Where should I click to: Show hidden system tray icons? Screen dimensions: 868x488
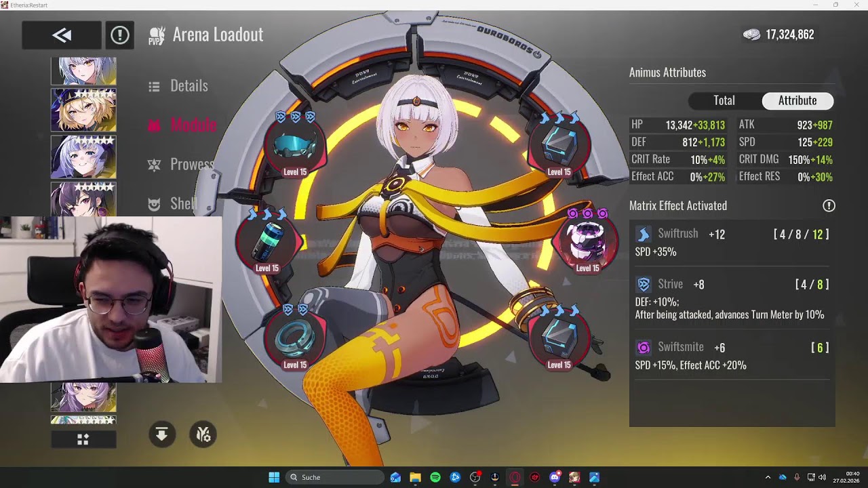pos(768,477)
